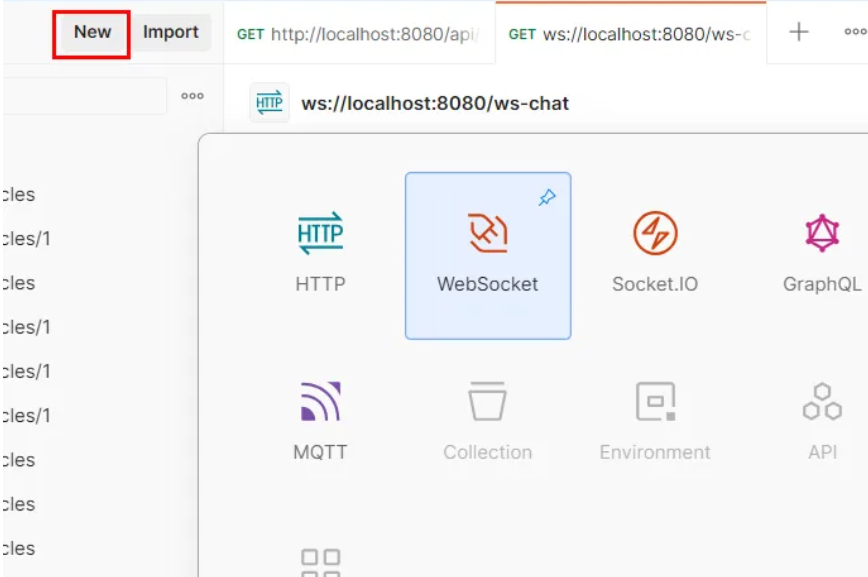This screenshot has width=868, height=577.
Task: Open a new tab with the plus icon
Action: click(x=798, y=32)
